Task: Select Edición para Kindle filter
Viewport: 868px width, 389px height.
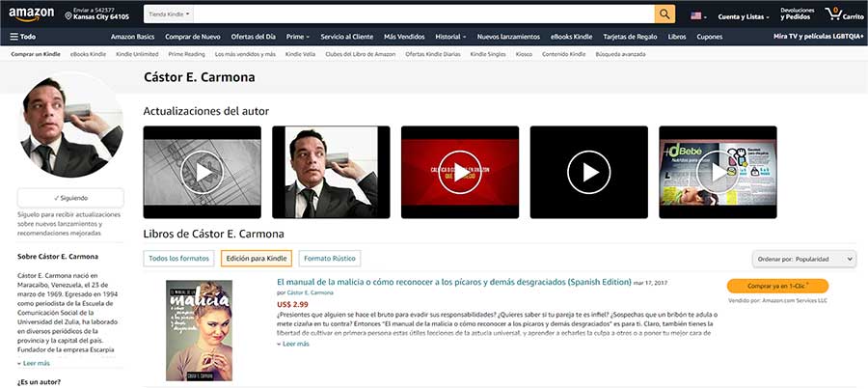Action: (257, 259)
